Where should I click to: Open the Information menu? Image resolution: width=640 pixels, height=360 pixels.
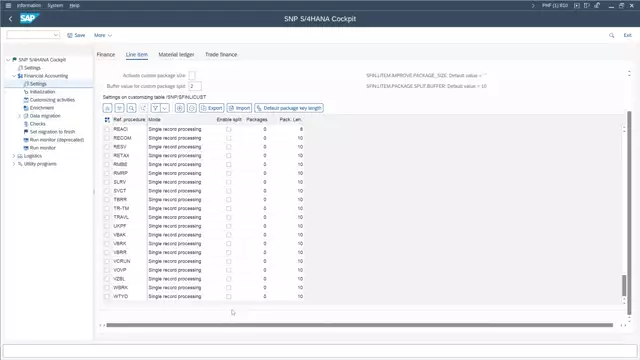(x=29, y=6)
